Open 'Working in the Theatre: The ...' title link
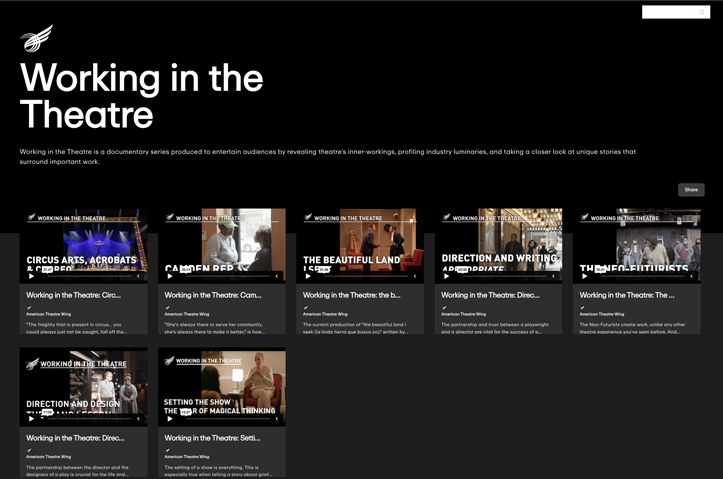Viewport: 723px width, 479px height. click(x=627, y=295)
